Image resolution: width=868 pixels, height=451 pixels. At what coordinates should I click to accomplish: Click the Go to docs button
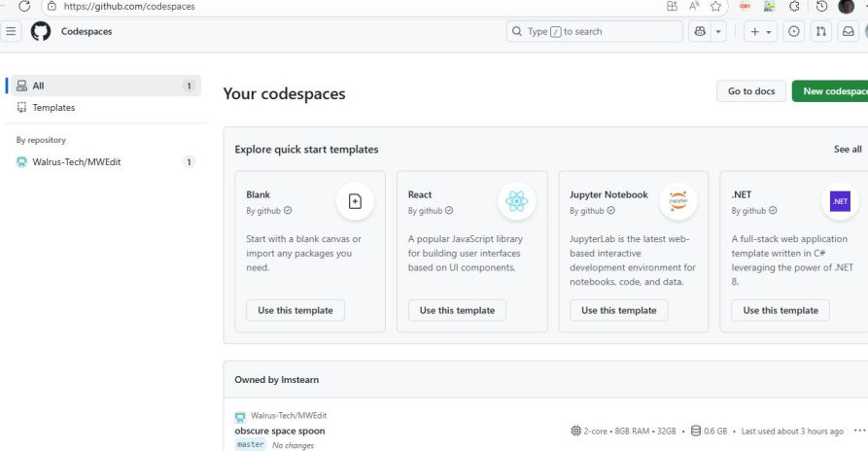pyautogui.click(x=751, y=91)
